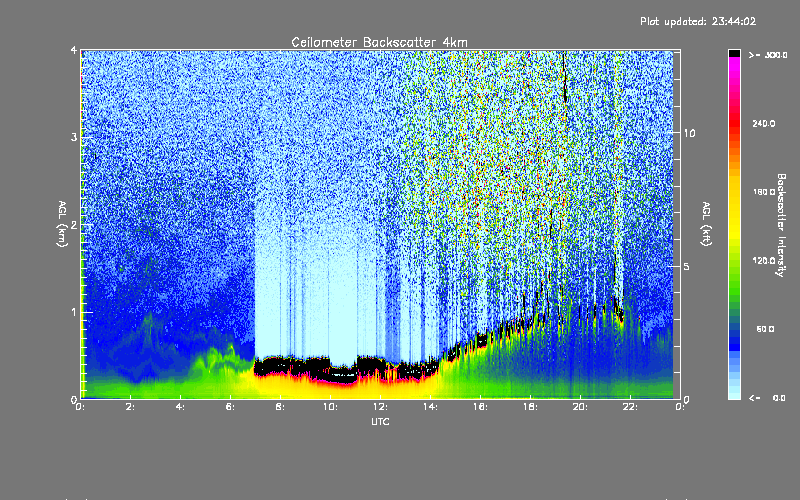Click the "4:" tick on the UTC axis

pos(180,407)
